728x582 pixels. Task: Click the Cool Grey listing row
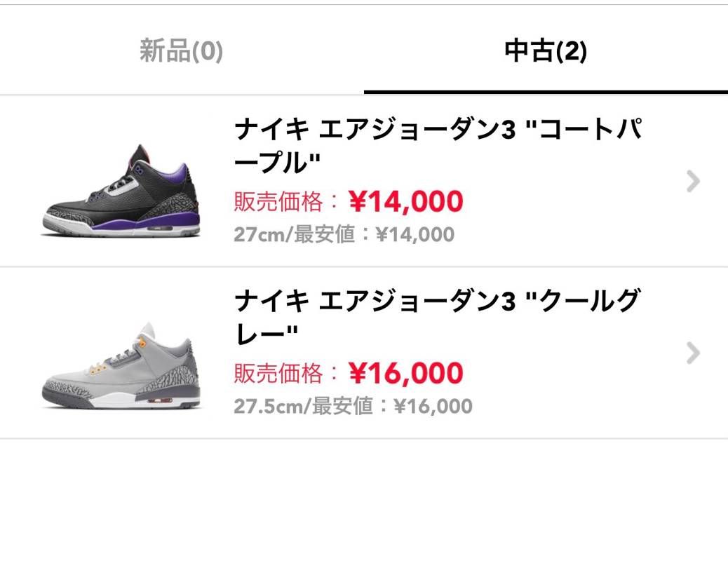(x=364, y=354)
